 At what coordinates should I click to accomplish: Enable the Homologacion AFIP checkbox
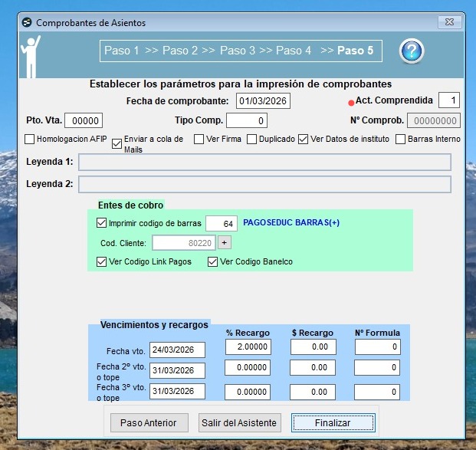(29, 139)
